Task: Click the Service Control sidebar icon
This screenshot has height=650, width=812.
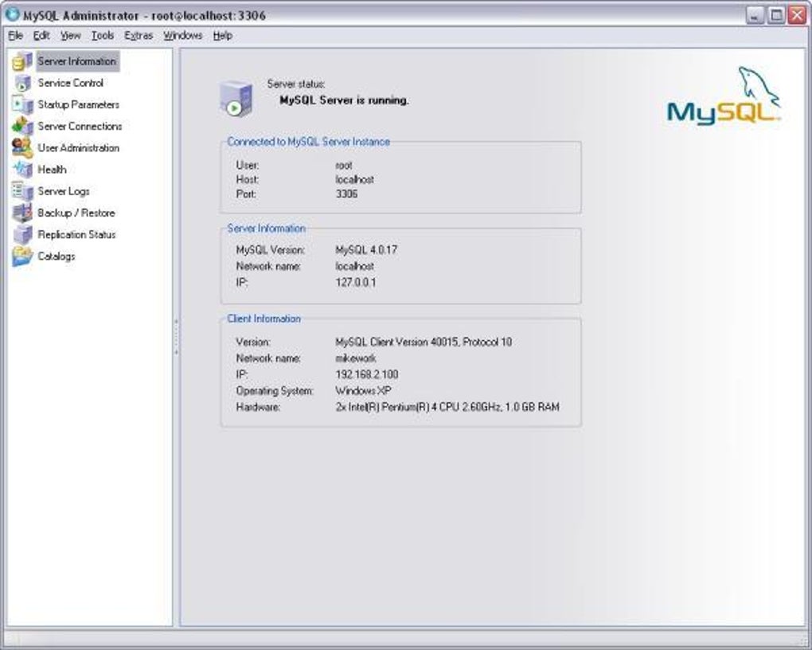Action: tap(22, 83)
